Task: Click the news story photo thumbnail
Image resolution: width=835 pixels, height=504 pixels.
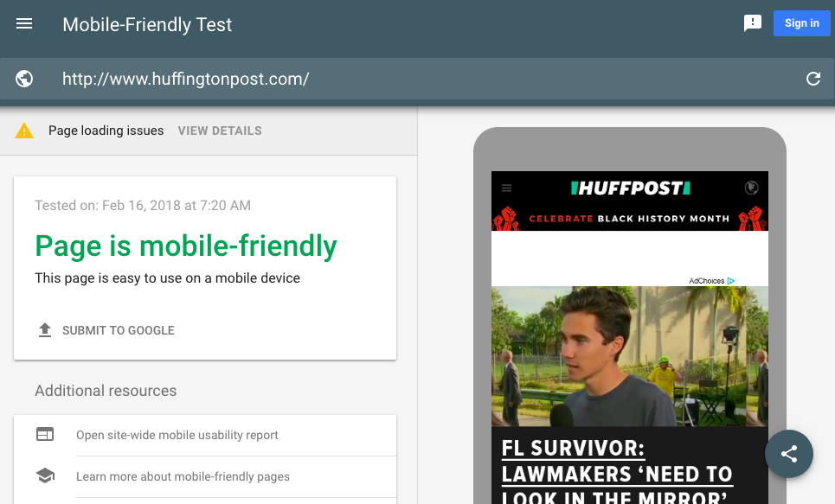Action: point(629,356)
